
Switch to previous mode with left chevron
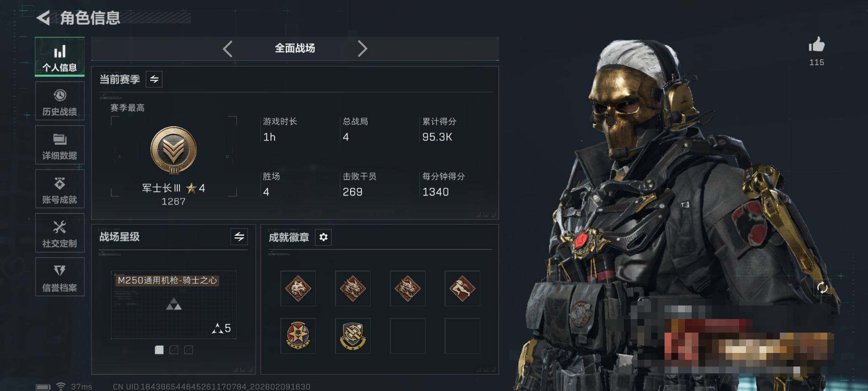tap(228, 48)
